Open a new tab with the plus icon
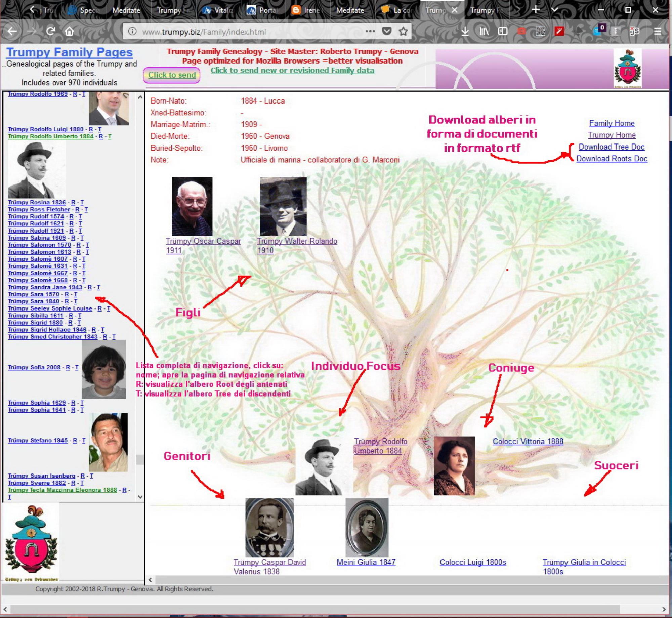The width and height of the screenshot is (672, 618). click(x=536, y=10)
